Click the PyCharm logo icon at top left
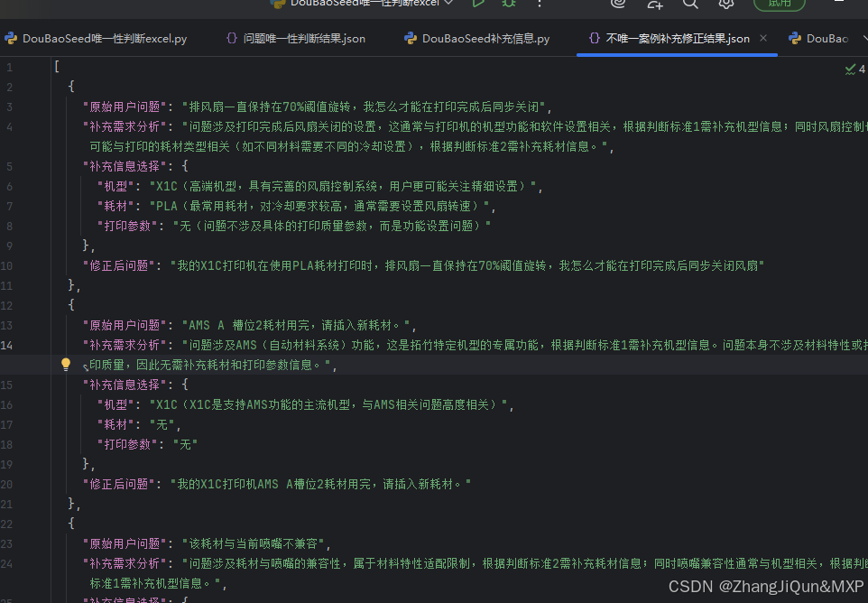Screen dimensions: 868x603 click(x=12, y=38)
